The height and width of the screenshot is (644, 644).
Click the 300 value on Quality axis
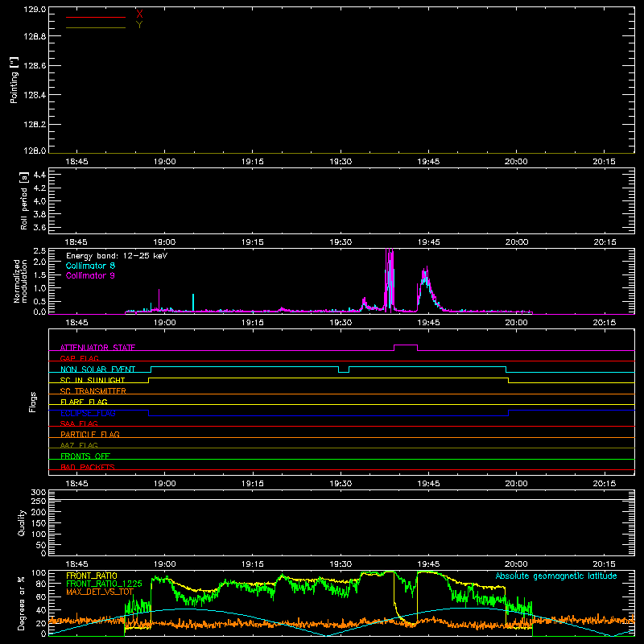pos(39,493)
